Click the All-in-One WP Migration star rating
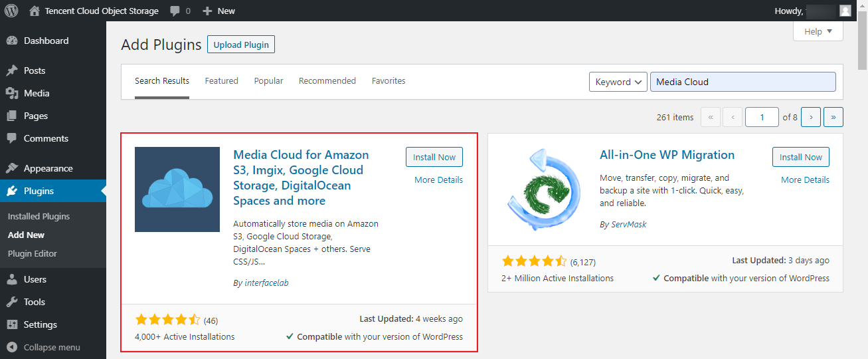868x359 pixels. [x=534, y=261]
